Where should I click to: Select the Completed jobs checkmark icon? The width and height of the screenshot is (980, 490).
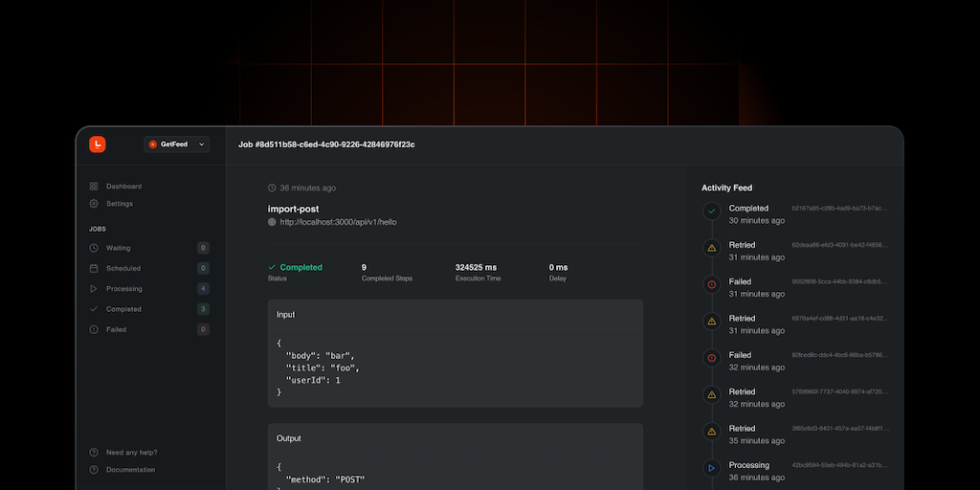pos(94,309)
